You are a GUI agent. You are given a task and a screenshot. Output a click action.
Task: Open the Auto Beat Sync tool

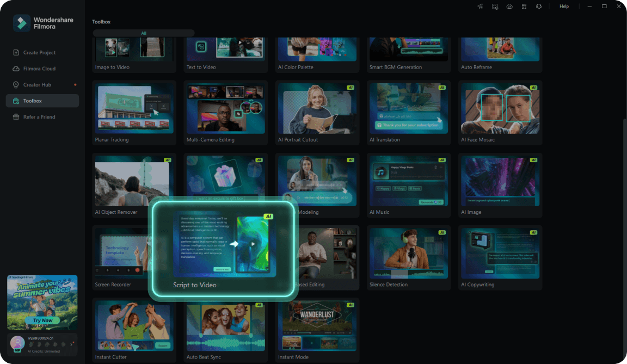pos(225,330)
